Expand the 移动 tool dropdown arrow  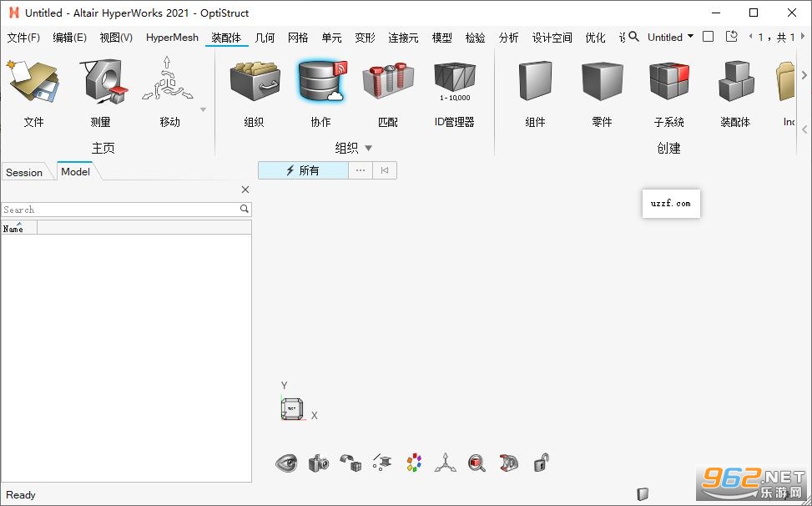coord(203,109)
